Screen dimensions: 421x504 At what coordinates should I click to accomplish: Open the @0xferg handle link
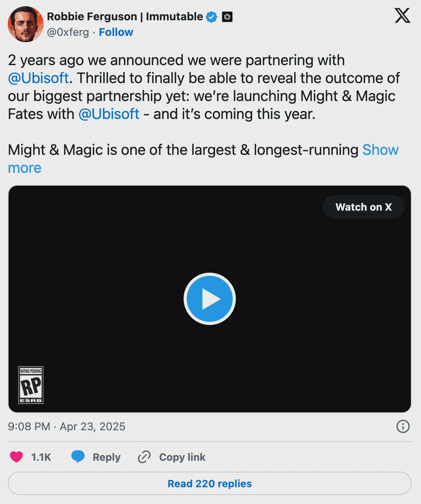[x=68, y=32]
